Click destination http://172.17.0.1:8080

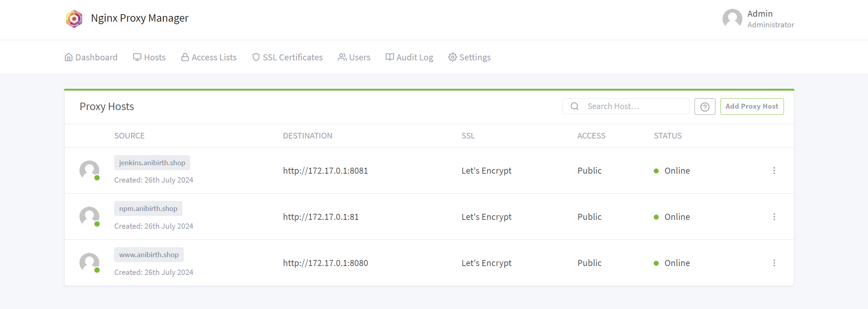click(326, 263)
